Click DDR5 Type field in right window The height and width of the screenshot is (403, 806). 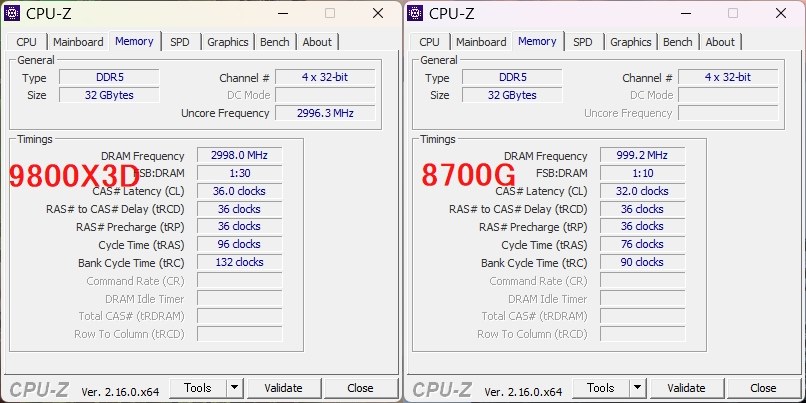click(x=512, y=78)
